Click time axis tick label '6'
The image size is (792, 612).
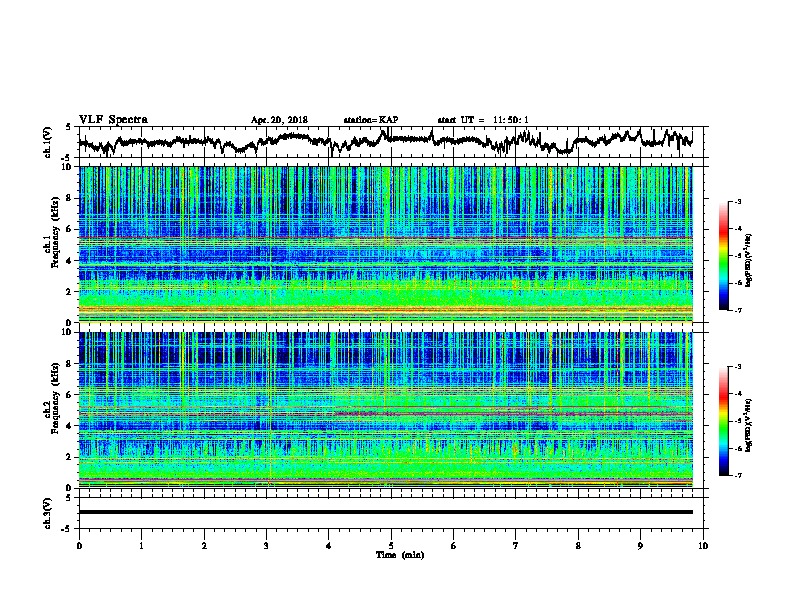tap(454, 545)
